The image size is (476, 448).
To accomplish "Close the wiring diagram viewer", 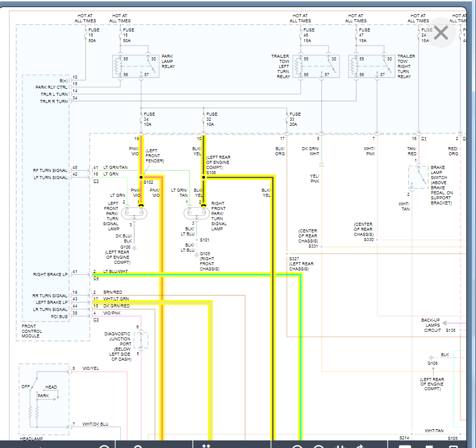I will 441,33.
